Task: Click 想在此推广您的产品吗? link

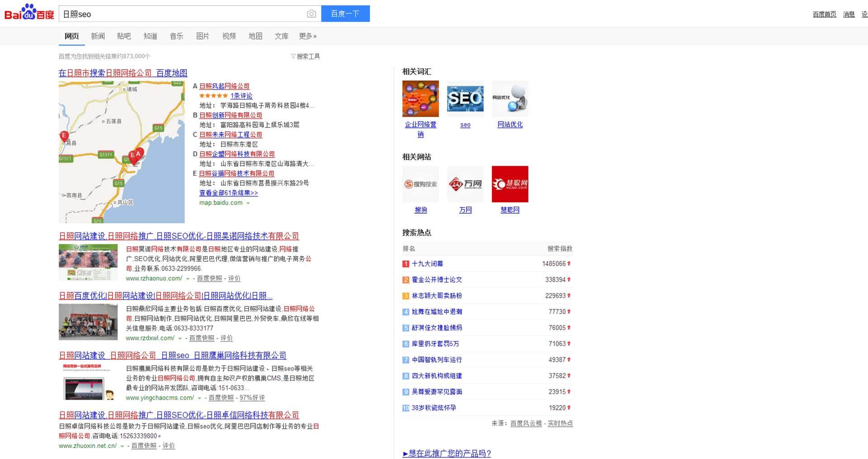Action: [447, 453]
